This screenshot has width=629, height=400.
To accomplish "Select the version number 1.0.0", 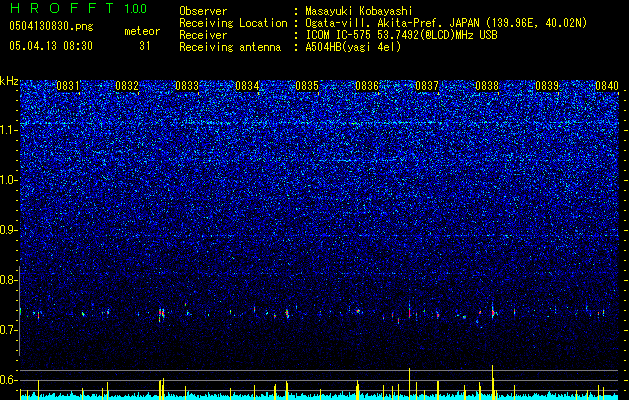I will pyautogui.click(x=136, y=9).
